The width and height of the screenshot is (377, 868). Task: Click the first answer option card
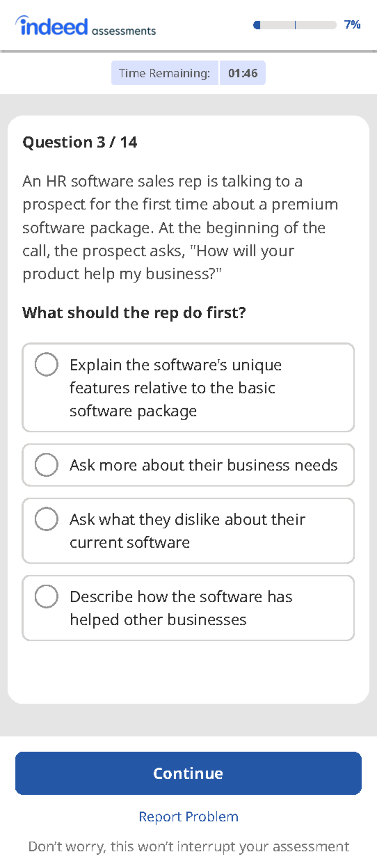click(188, 387)
